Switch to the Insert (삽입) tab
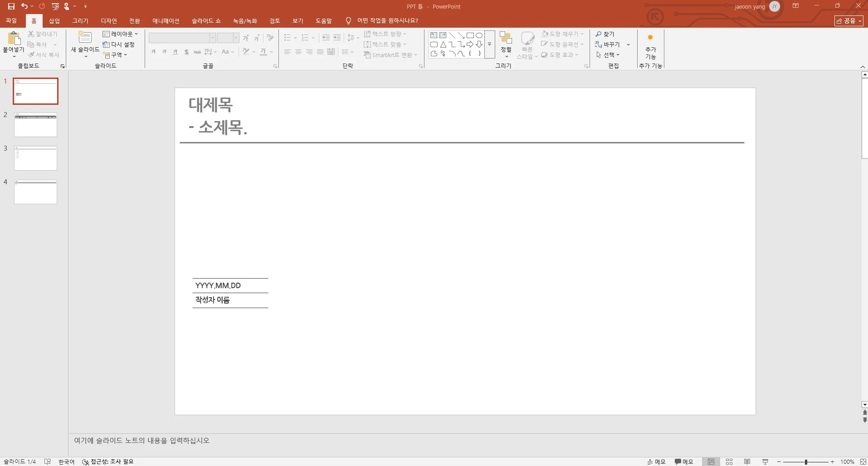The height and width of the screenshot is (466, 868). [54, 21]
